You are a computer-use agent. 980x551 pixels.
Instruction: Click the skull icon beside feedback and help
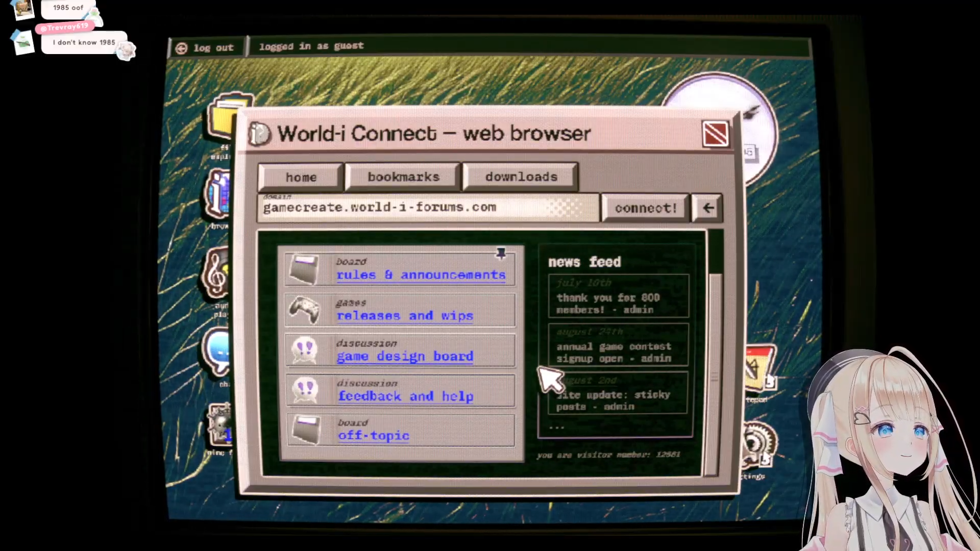pos(305,390)
